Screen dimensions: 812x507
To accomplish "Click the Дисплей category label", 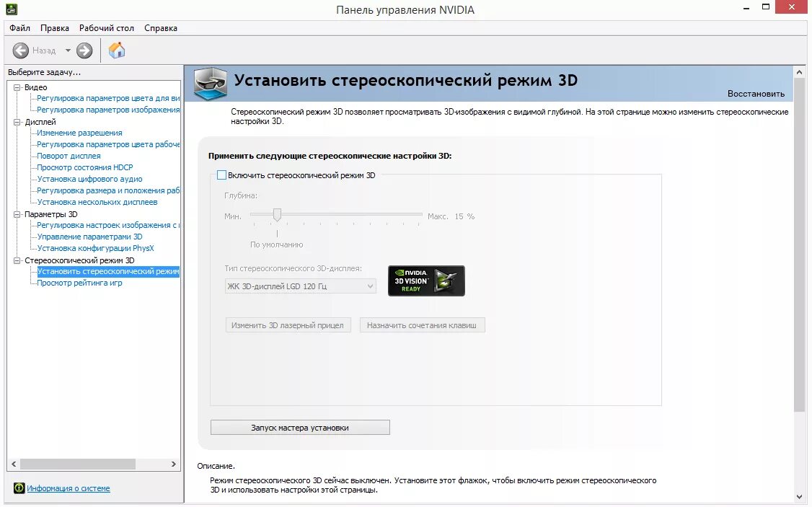I will point(40,122).
